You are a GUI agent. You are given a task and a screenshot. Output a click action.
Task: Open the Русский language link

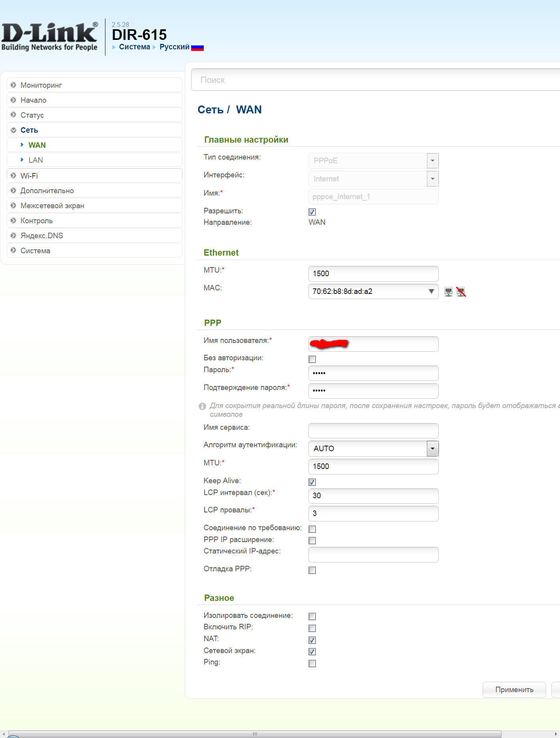174,47
